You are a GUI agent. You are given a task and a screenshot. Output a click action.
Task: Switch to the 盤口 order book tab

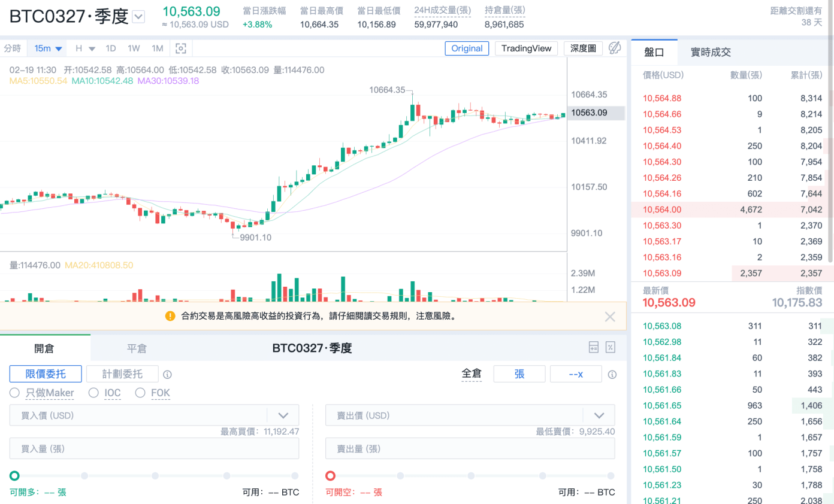pos(654,53)
